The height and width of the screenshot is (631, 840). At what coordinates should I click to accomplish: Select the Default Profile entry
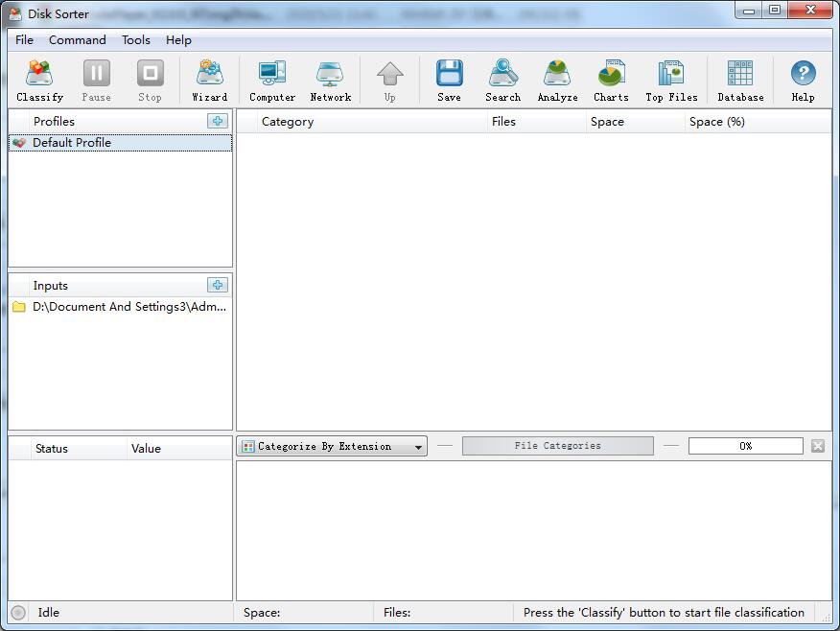click(x=72, y=143)
